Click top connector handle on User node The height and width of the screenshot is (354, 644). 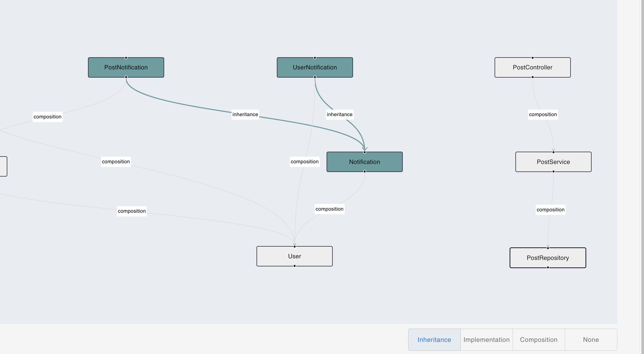pos(295,247)
